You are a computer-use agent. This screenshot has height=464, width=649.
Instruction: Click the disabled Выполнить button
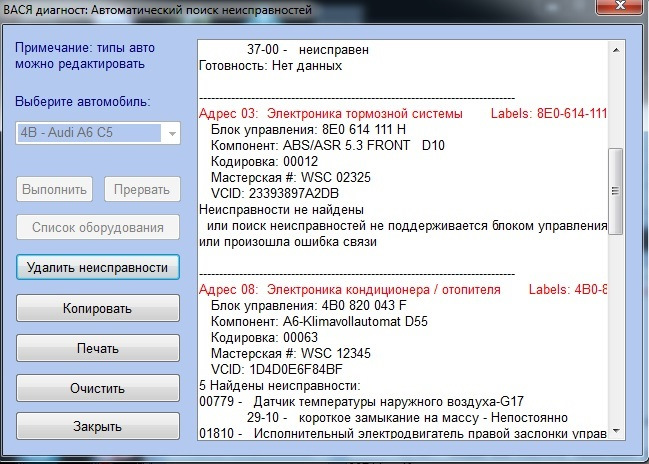point(54,189)
